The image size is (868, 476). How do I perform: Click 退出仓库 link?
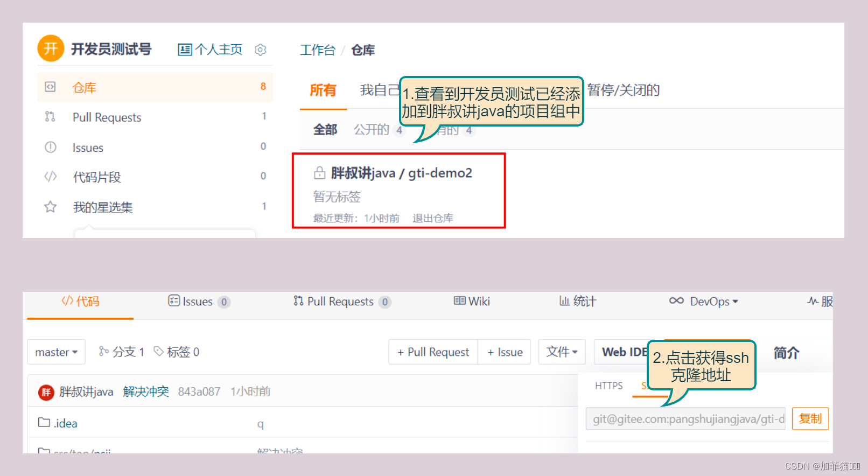[x=432, y=218]
